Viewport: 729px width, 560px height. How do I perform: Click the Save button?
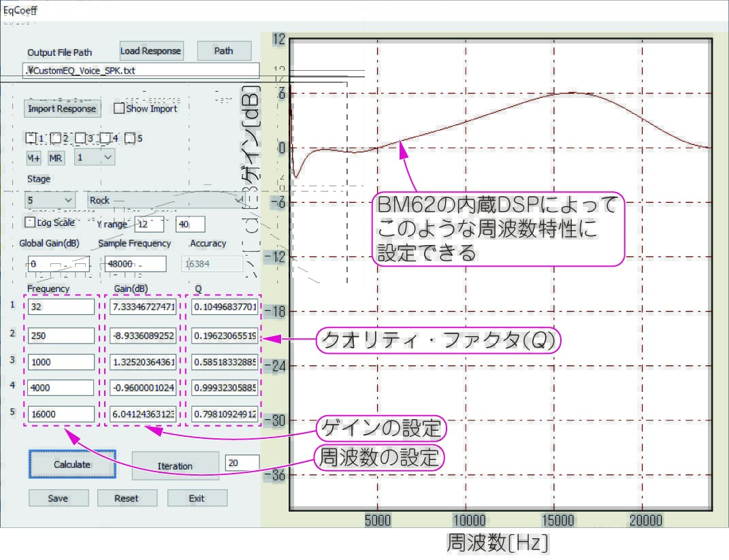click(58, 498)
